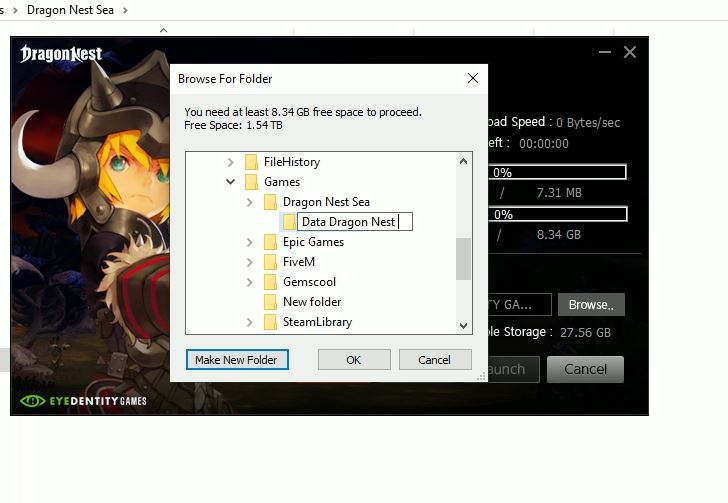The width and height of the screenshot is (728, 503).
Task: Select the Dragon Nest Sea folder
Action: [x=326, y=202]
